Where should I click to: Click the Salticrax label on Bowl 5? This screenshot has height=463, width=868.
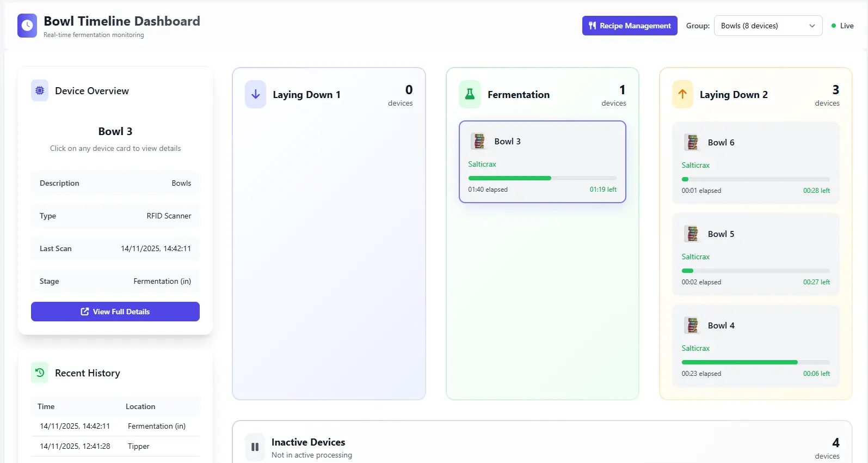695,257
